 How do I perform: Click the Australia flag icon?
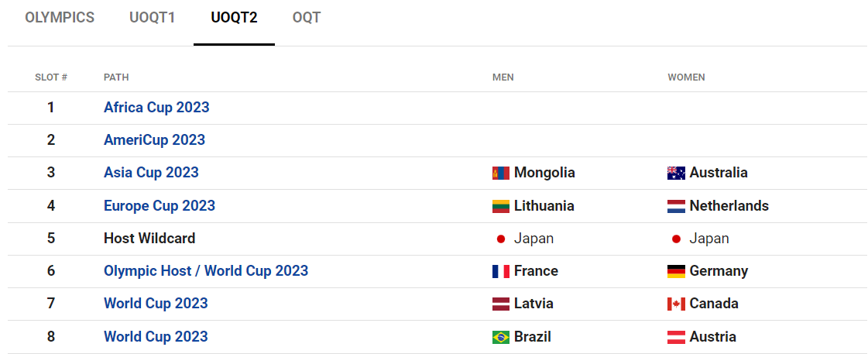pyautogui.click(x=676, y=174)
